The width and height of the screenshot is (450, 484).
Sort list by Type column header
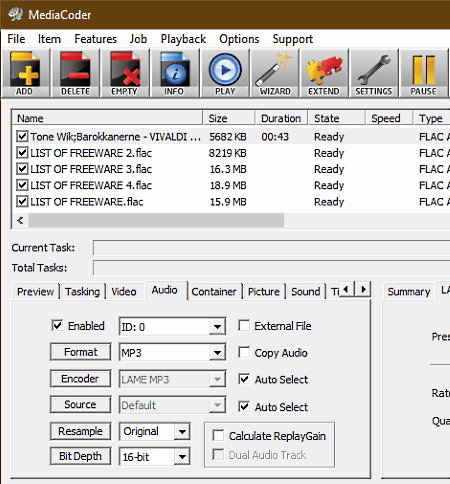click(432, 118)
